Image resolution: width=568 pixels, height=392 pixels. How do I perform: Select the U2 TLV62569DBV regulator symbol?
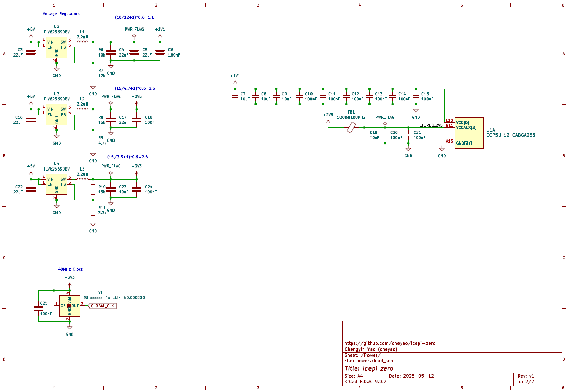pos(56,48)
